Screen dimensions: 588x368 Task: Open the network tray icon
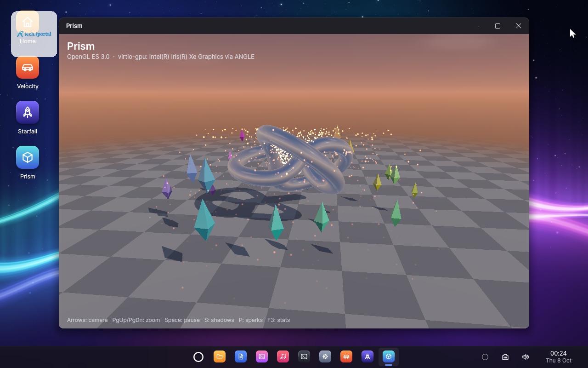tap(505, 357)
